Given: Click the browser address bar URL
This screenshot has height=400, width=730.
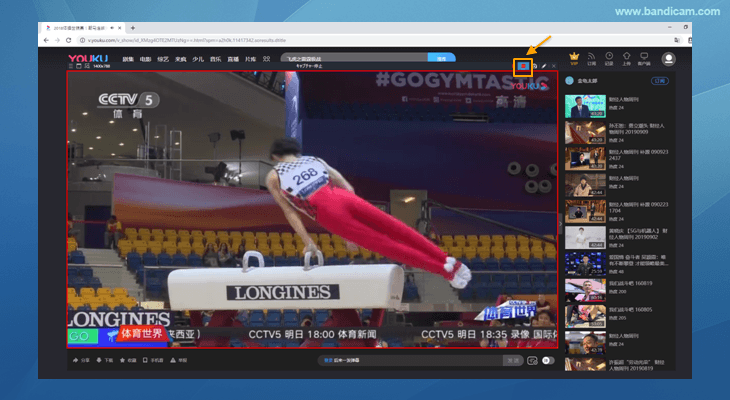Looking at the screenshot, I should [187, 41].
